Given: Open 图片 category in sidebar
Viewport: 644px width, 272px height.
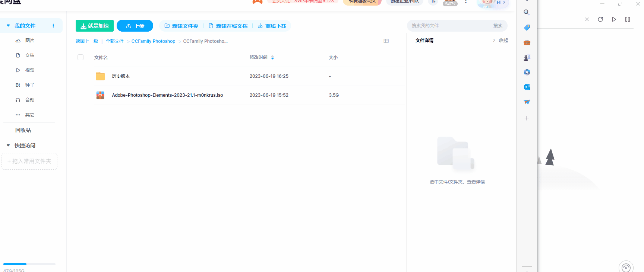Looking at the screenshot, I should coord(29,41).
